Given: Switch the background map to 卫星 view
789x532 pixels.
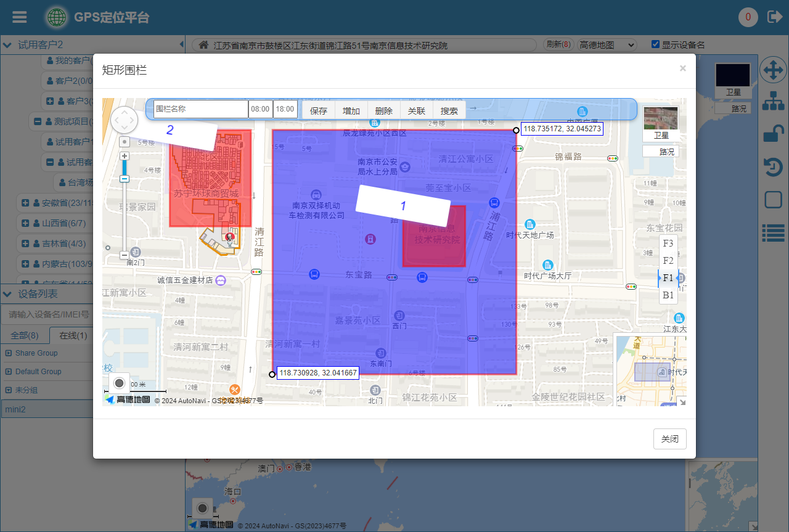Looking at the screenshot, I should coord(733,80).
